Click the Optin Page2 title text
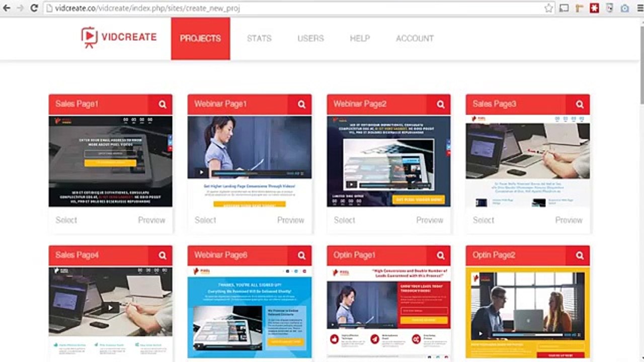This screenshot has height=362, width=644. click(x=494, y=255)
